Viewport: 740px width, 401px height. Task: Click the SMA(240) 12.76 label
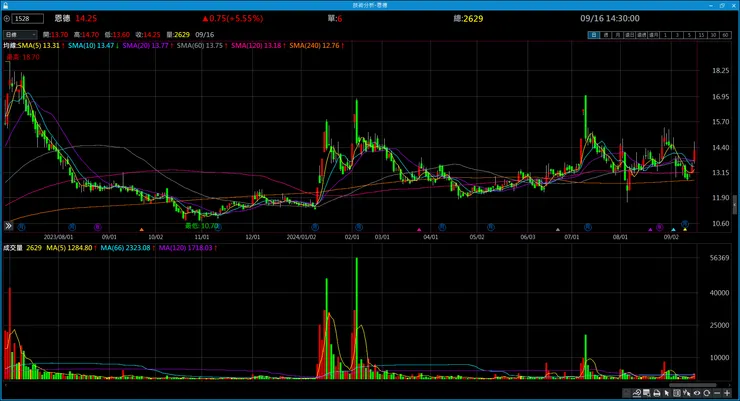point(314,45)
